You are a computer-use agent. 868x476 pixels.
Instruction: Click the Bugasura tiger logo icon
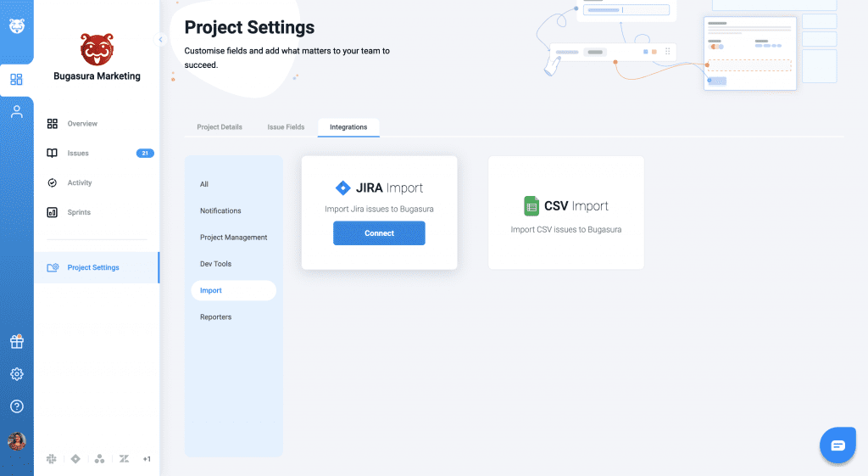(17, 25)
